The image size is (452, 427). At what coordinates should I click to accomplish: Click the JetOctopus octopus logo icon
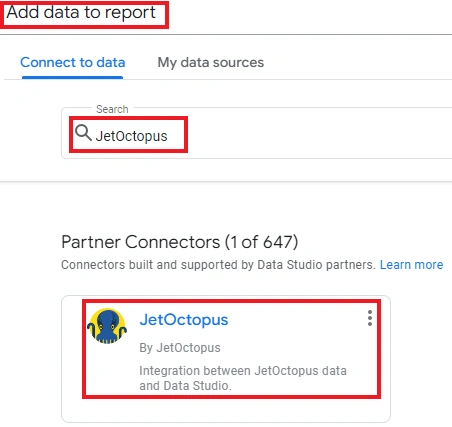pyautogui.click(x=107, y=326)
